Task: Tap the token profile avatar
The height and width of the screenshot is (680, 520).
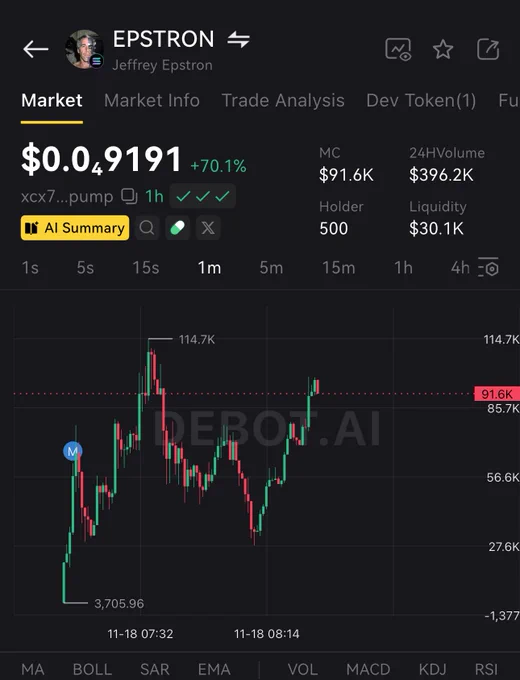Action: click(84, 49)
